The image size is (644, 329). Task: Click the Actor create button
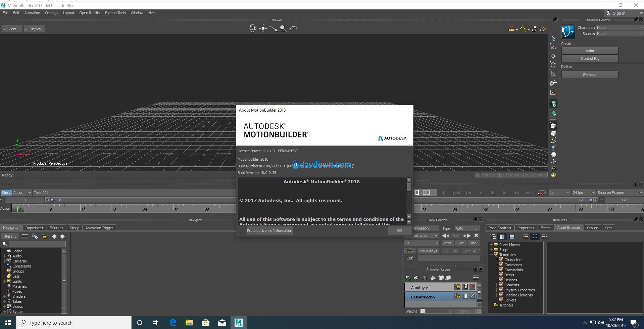[590, 51]
